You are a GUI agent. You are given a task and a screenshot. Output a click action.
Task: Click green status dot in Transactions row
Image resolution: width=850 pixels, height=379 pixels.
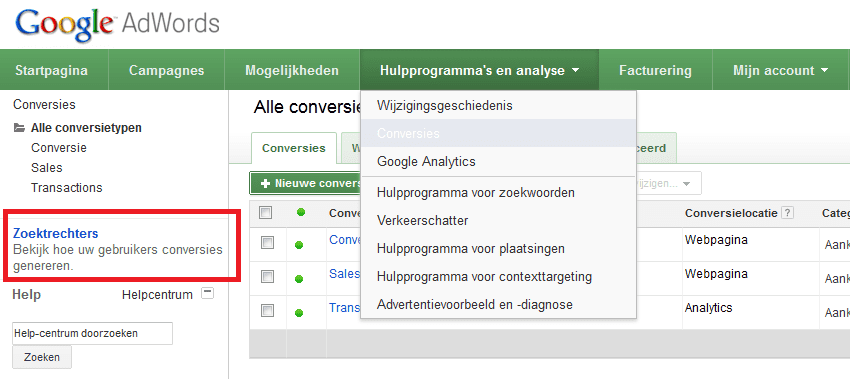coord(298,313)
